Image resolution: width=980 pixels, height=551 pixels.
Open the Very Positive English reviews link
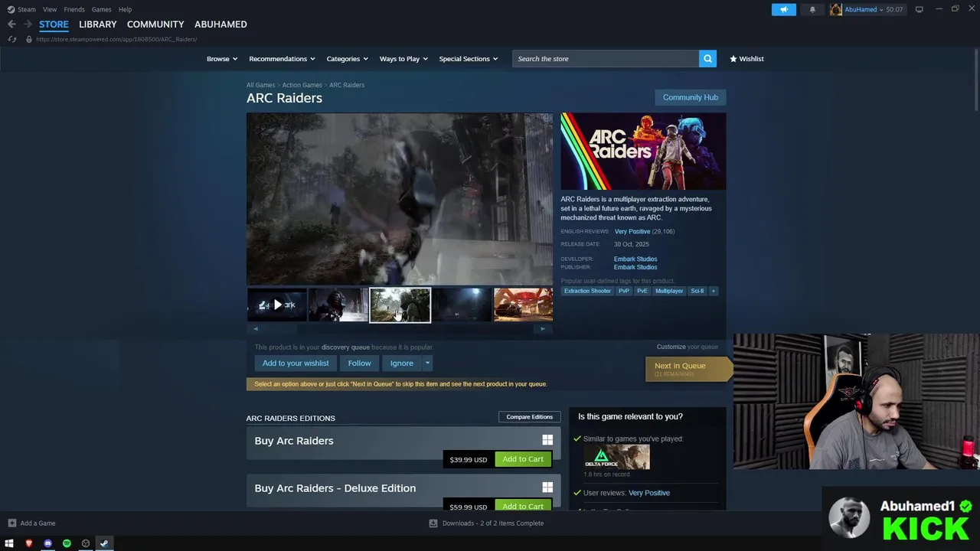click(x=632, y=231)
